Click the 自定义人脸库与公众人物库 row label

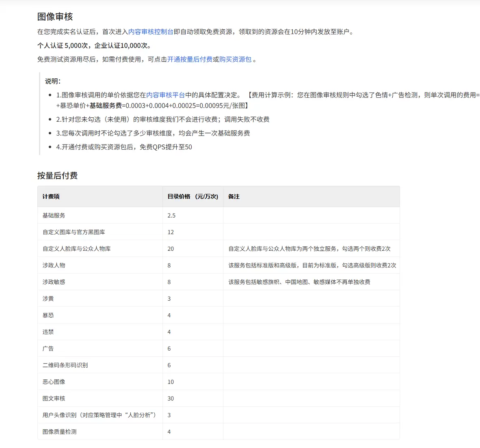pyautogui.click(x=76, y=249)
